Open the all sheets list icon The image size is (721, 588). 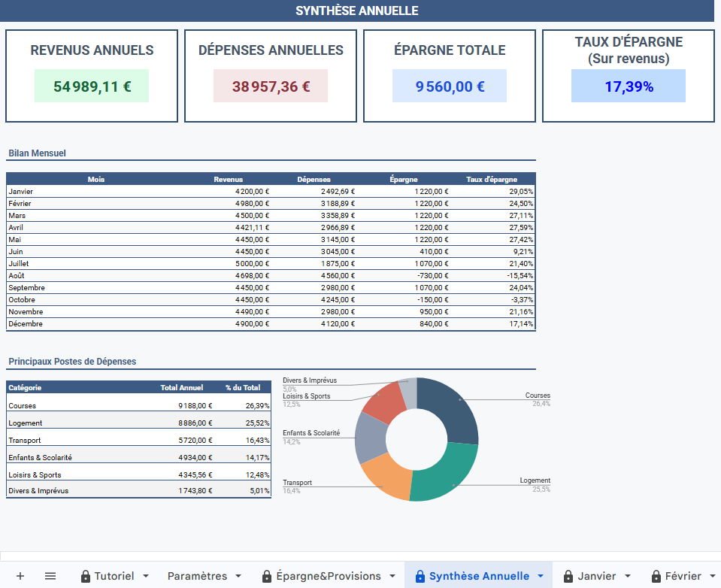(x=50, y=576)
